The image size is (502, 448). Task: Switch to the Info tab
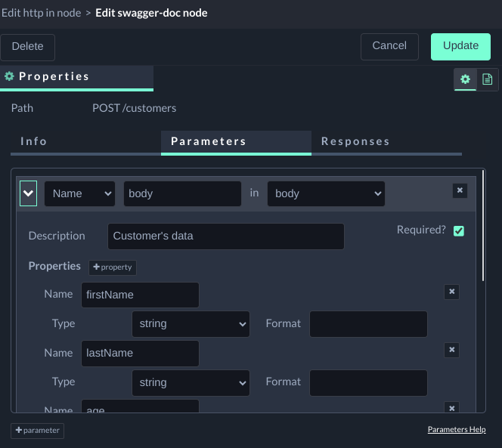[x=34, y=141]
